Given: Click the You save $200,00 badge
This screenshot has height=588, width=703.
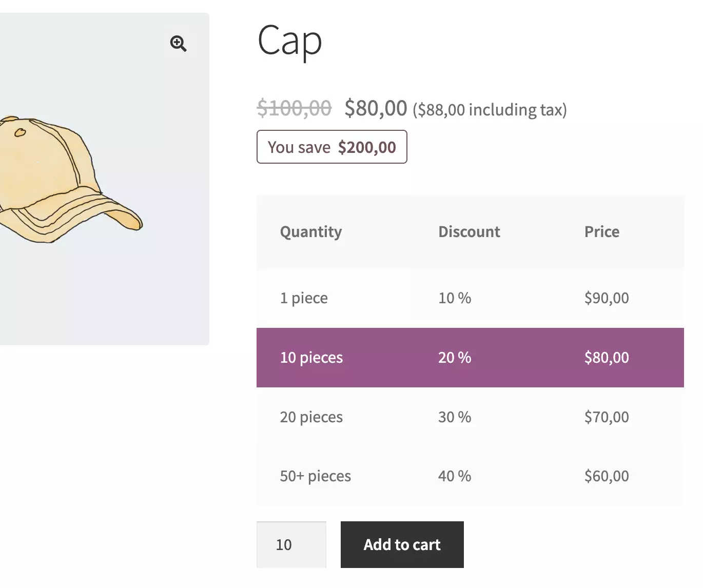Looking at the screenshot, I should (x=331, y=147).
